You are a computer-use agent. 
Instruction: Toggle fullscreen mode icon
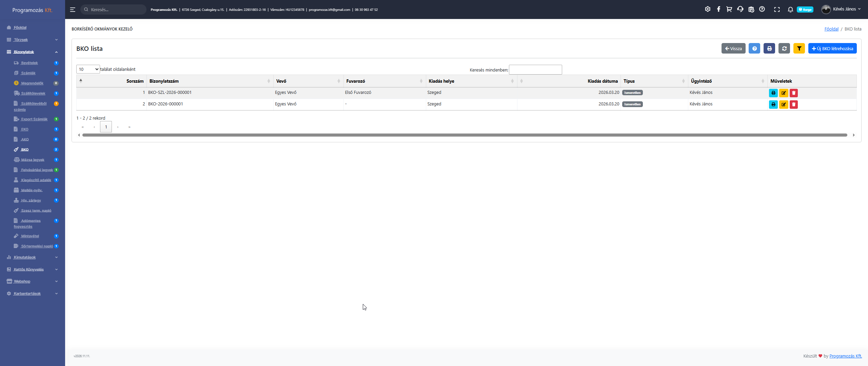[x=777, y=9]
